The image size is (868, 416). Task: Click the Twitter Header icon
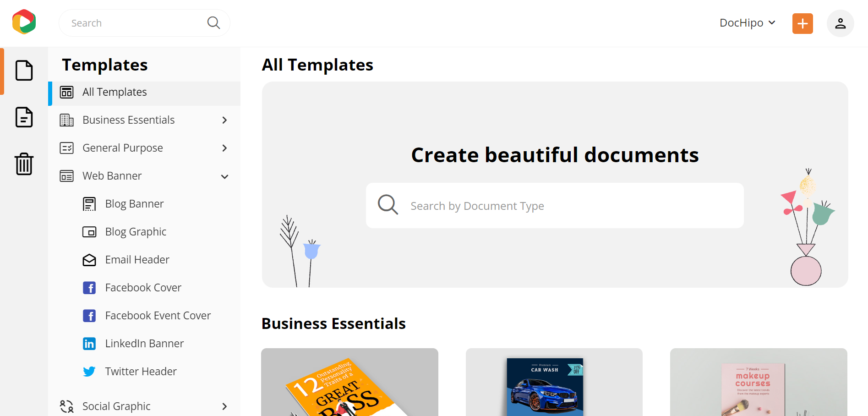(89, 371)
